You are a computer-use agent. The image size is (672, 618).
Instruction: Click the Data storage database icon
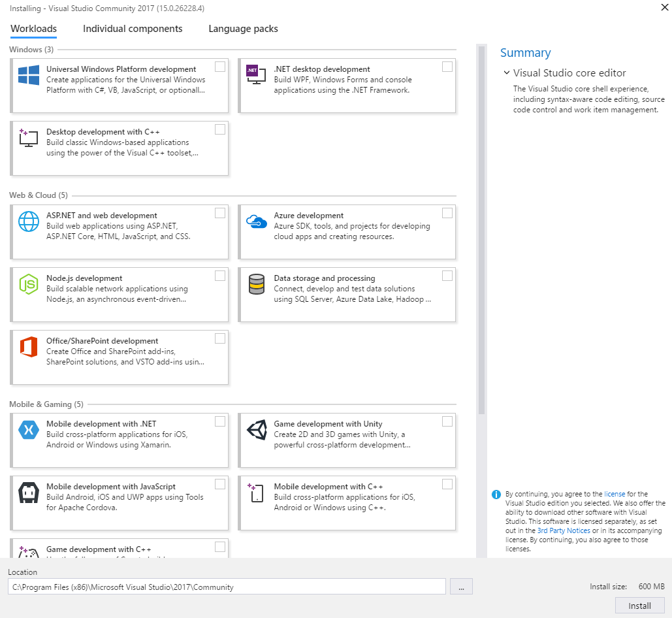coord(256,284)
